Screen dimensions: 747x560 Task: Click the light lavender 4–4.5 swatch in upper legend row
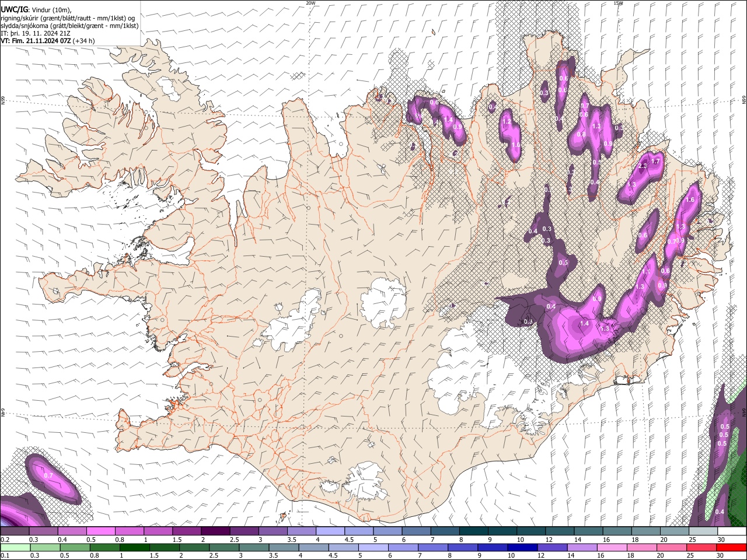330,531
